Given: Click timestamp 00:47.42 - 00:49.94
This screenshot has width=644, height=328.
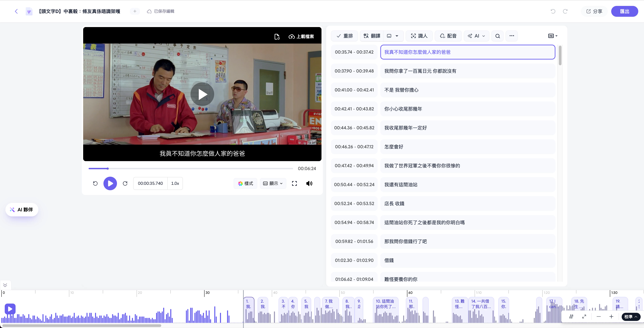Looking at the screenshot, I should coord(354,166).
